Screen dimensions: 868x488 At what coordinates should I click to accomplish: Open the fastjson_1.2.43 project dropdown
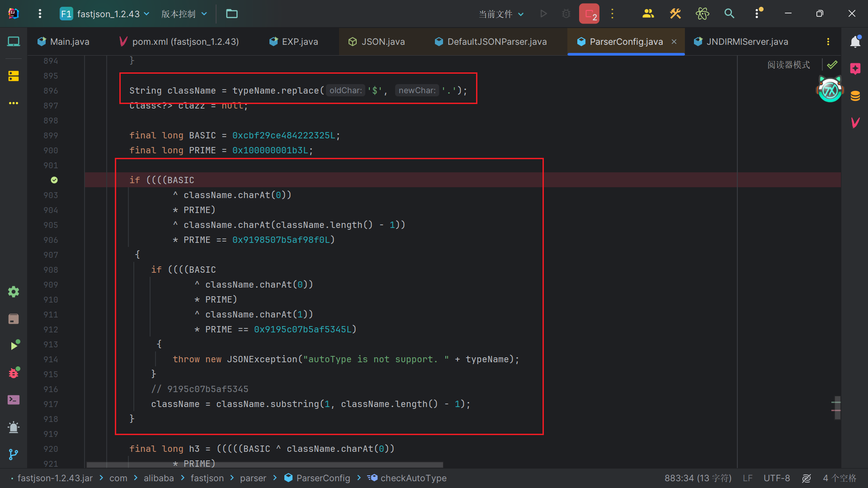pos(105,14)
